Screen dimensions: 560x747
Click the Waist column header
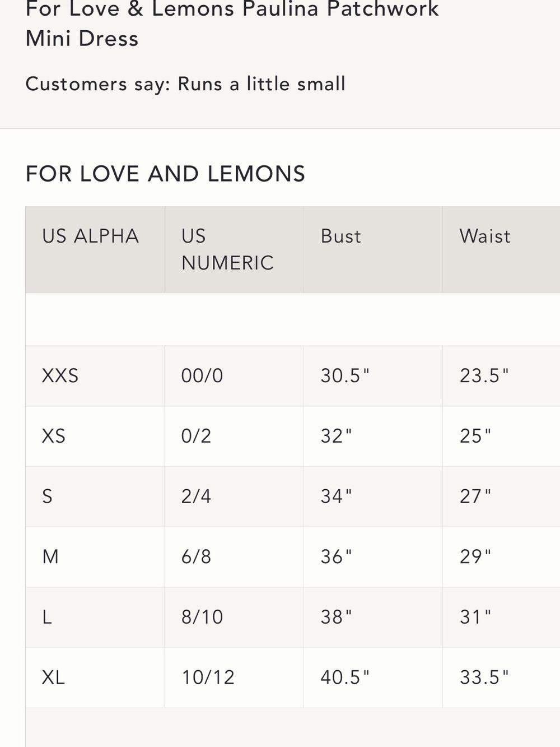point(485,236)
